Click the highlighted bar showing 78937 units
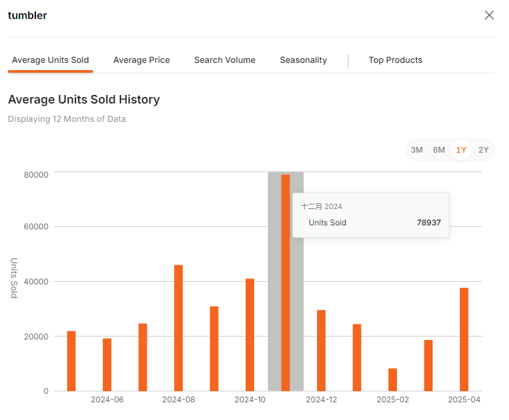This screenshot has width=509, height=420. point(286,282)
